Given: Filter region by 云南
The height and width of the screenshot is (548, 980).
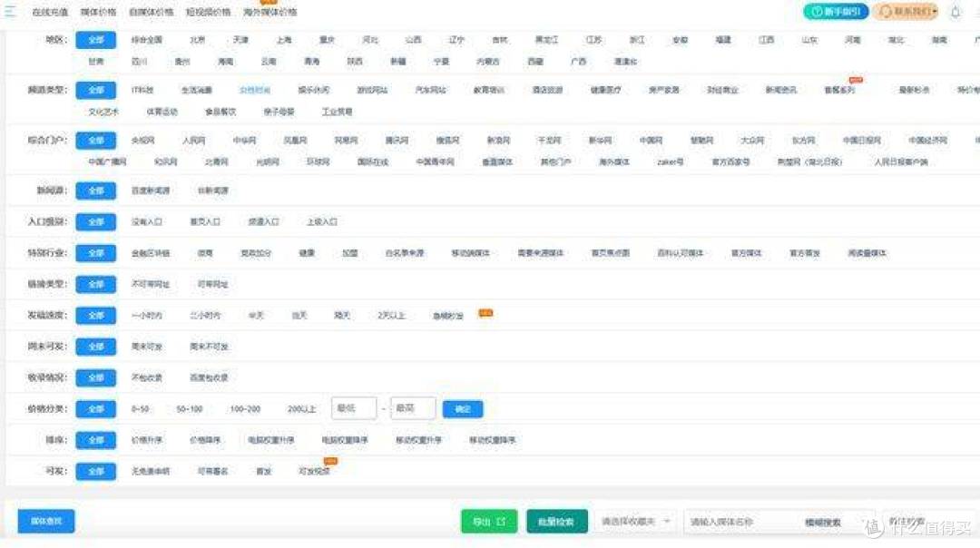Looking at the screenshot, I should [269, 61].
